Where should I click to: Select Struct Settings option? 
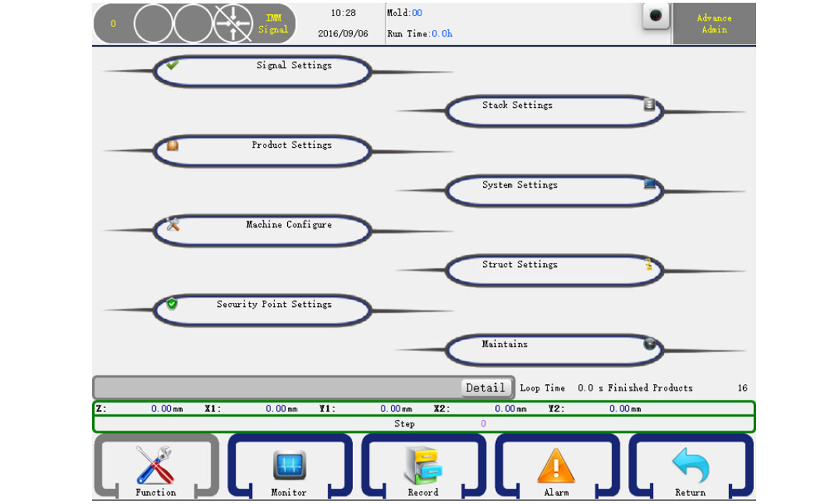coord(520,265)
